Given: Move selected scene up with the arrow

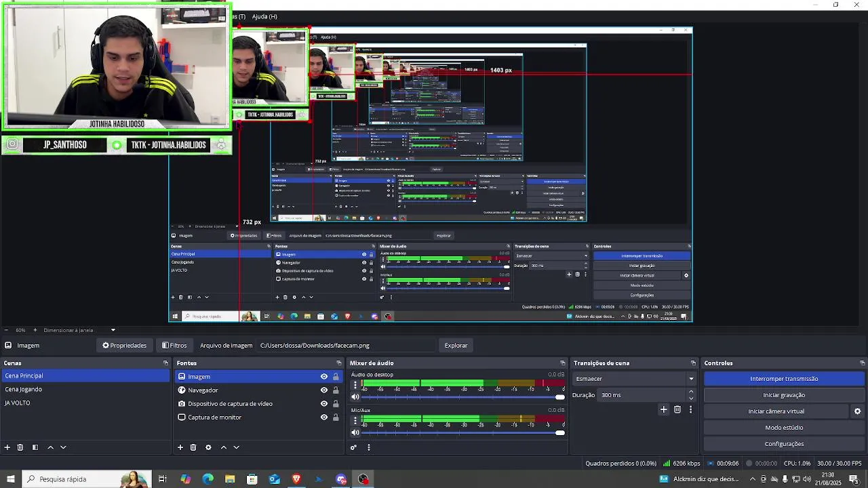Looking at the screenshot, I should click(50, 447).
